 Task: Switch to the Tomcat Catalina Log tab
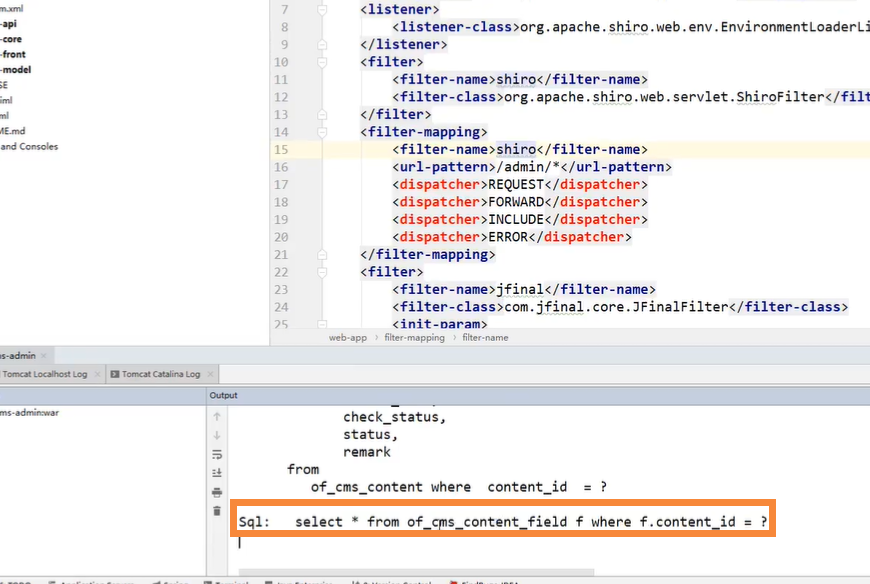161,374
